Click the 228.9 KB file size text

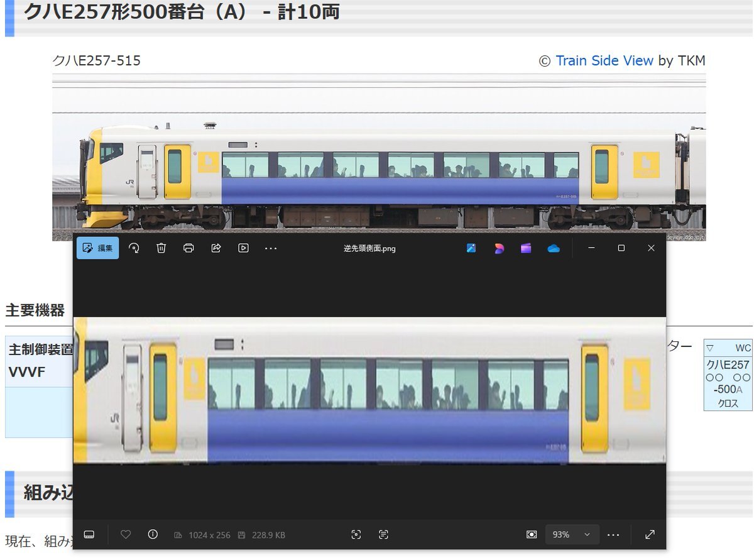point(268,535)
